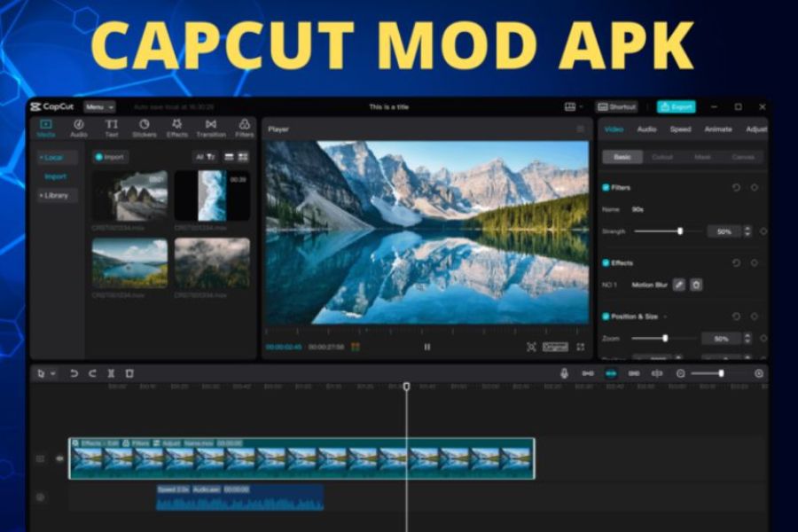
Task: Select the Basic sub-tab
Action: click(622, 157)
